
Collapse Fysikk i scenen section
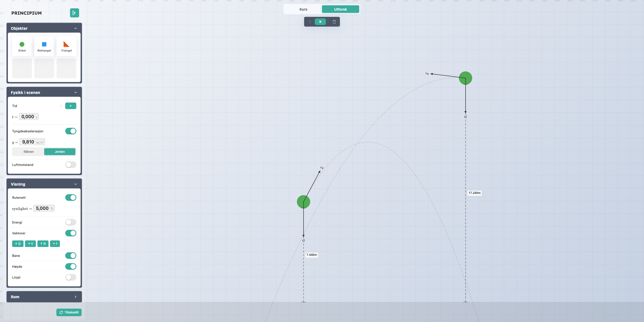pos(76,92)
